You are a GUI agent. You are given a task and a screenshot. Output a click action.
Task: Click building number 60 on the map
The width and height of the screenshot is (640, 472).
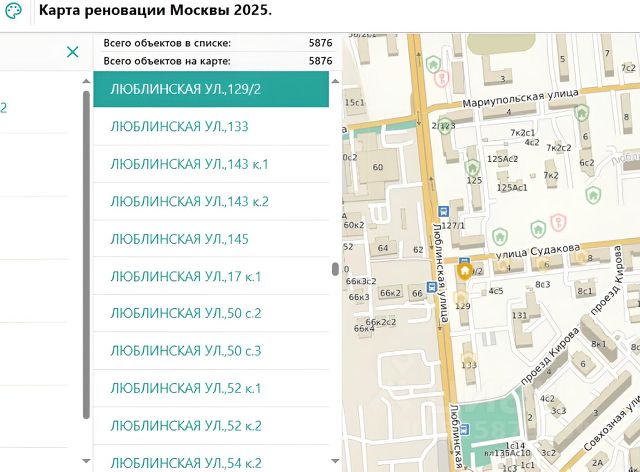(378, 167)
